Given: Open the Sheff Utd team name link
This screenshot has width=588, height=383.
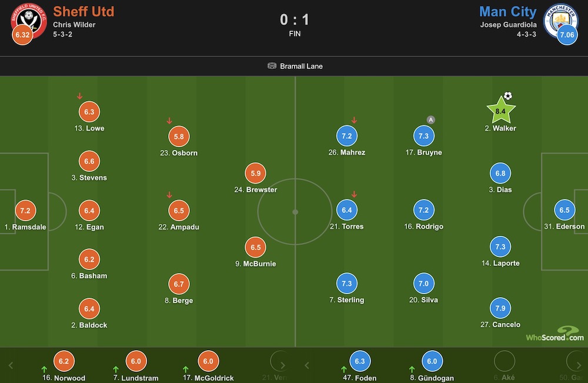Looking at the screenshot, I should click(x=83, y=12).
